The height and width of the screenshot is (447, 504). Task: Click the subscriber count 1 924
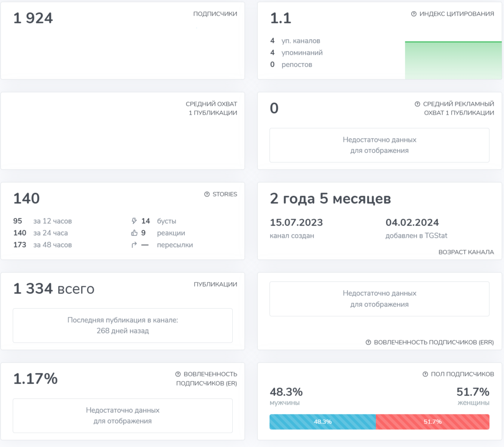point(33,18)
